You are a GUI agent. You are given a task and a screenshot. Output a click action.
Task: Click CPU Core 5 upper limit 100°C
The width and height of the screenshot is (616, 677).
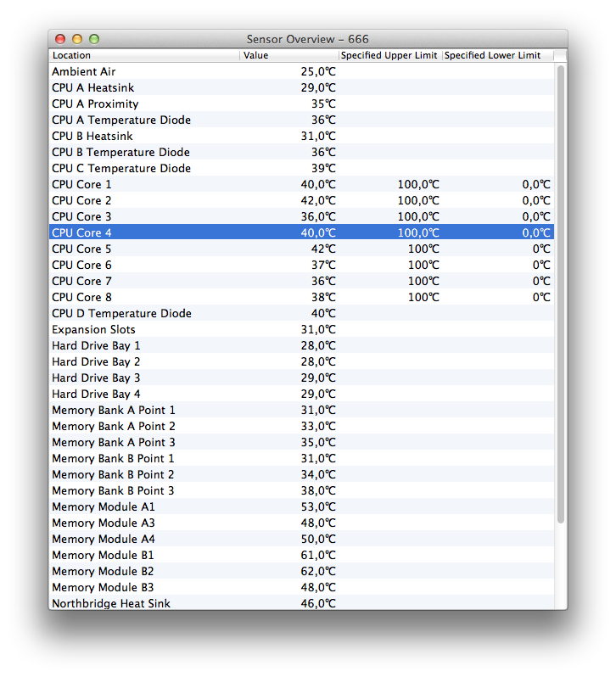[x=423, y=249]
